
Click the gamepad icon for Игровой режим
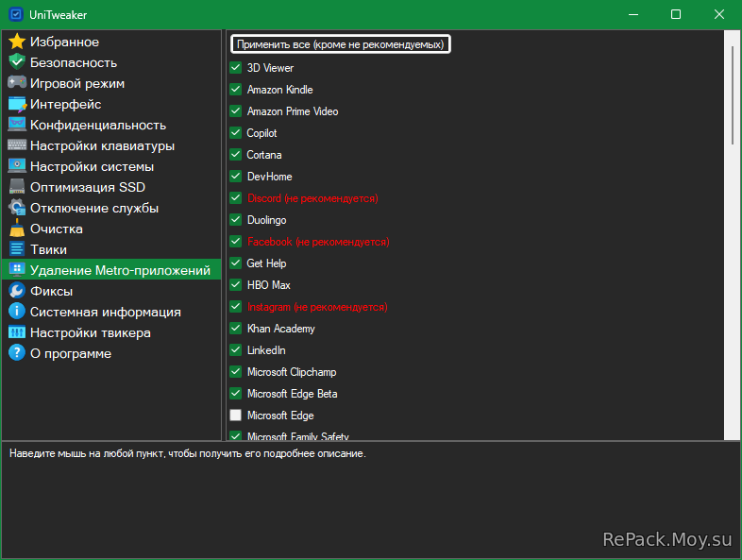coord(17,83)
